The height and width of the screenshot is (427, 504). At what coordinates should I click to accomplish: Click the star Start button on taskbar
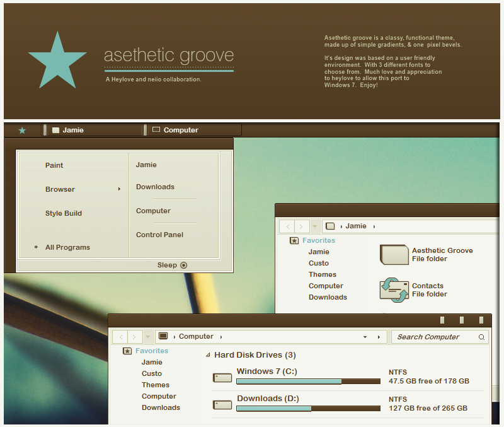pyautogui.click(x=22, y=130)
